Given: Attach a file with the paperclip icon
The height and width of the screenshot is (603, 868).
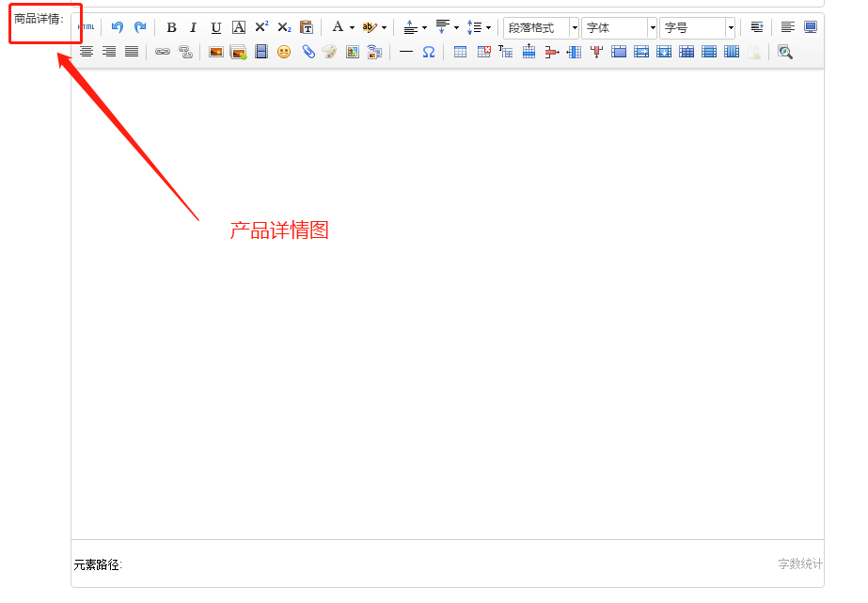Looking at the screenshot, I should click(308, 52).
